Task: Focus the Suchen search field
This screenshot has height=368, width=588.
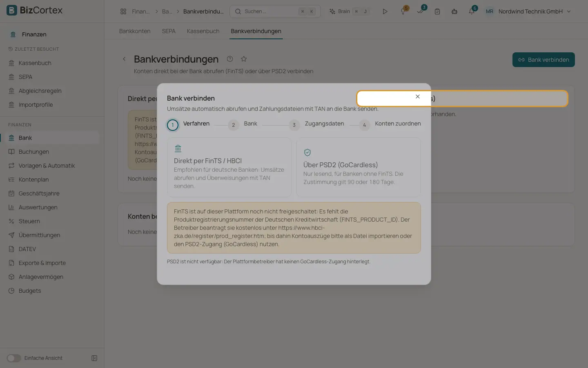Action: 275,11
